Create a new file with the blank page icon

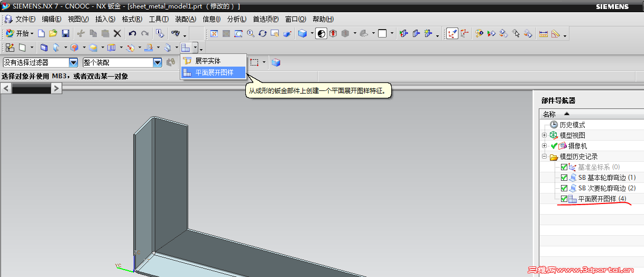41,33
